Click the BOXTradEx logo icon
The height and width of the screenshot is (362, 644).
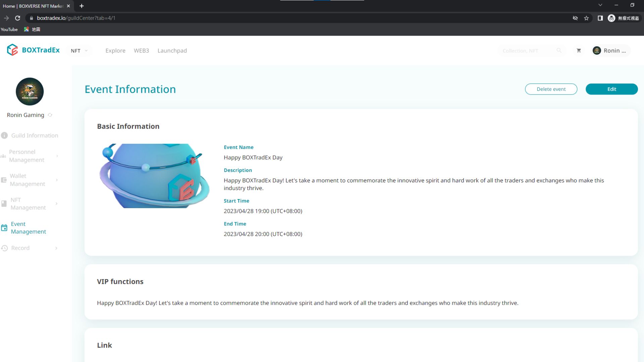(x=12, y=50)
